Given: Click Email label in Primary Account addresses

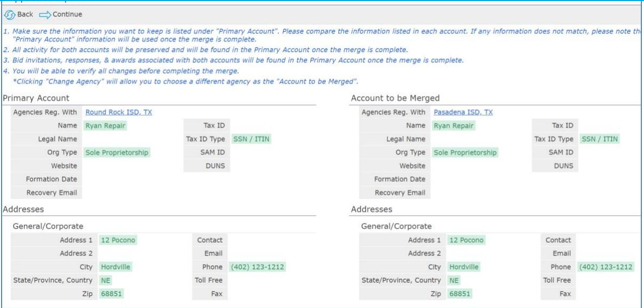Looking at the screenshot, I should pyautogui.click(x=213, y=254).
